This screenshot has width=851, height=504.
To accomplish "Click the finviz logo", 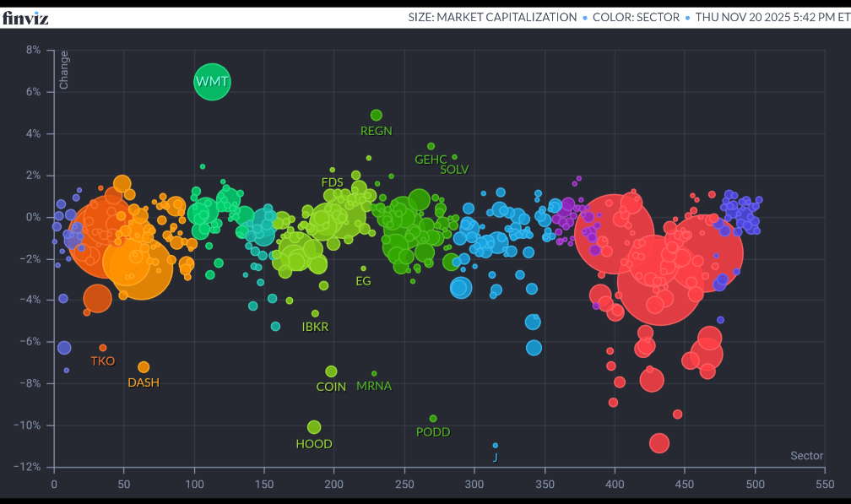I will 25,18.
